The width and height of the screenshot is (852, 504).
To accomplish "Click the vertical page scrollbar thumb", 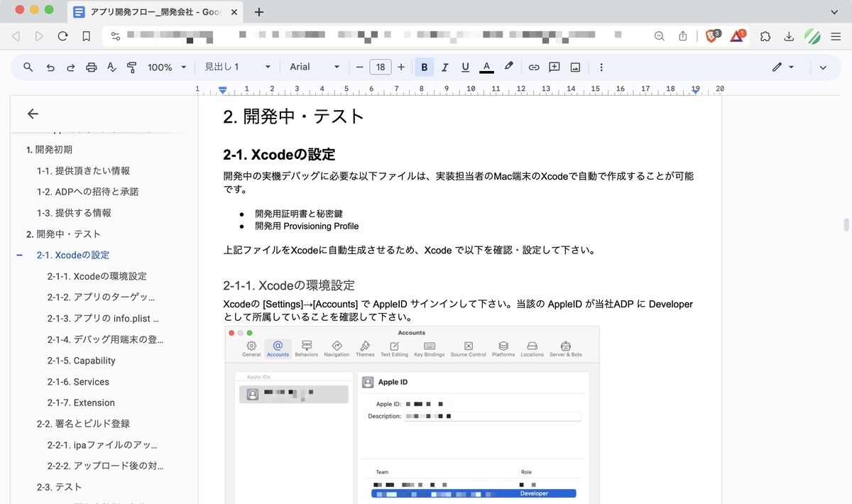I will (x=846, y=225).
